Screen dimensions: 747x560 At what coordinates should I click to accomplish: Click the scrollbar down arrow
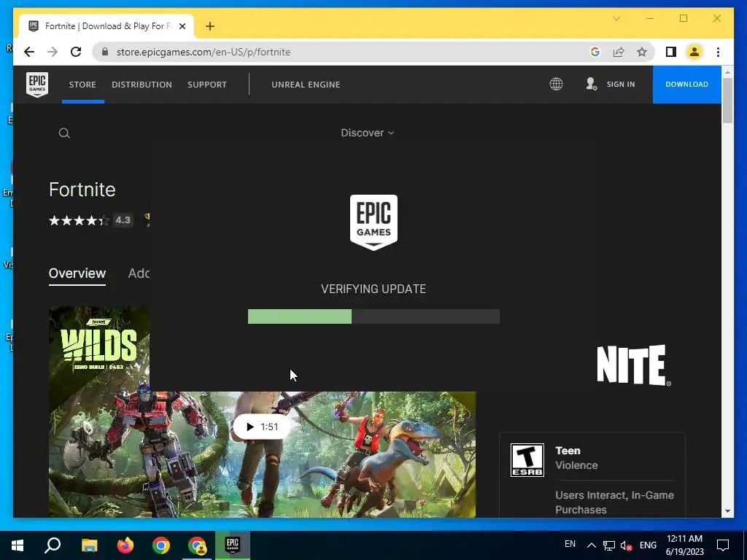(727, 511)
